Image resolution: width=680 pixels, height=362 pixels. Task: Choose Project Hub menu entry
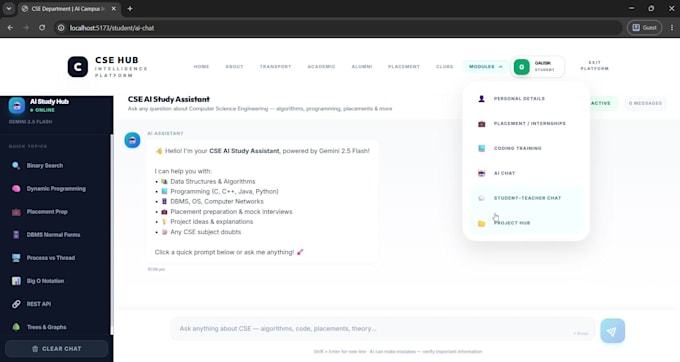coord(526,223)
